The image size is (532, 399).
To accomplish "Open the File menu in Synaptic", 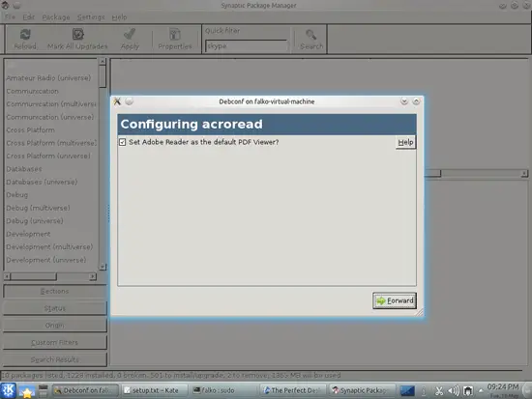I will (10, 17).
